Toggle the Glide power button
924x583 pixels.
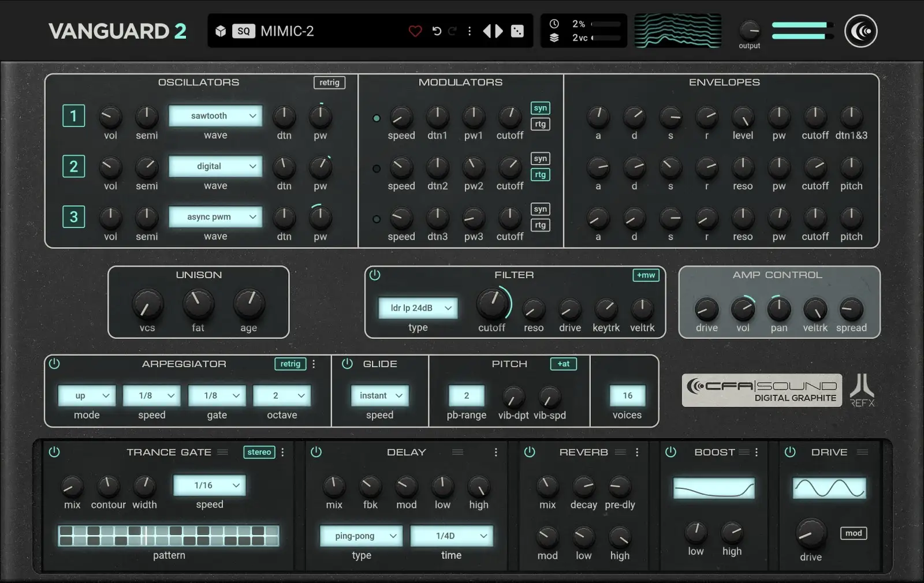tap(347, 364)
